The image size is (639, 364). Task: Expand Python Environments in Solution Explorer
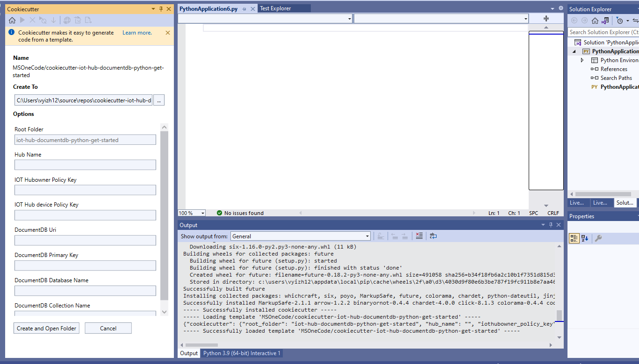pyautogui.click(x=582, y=60)
